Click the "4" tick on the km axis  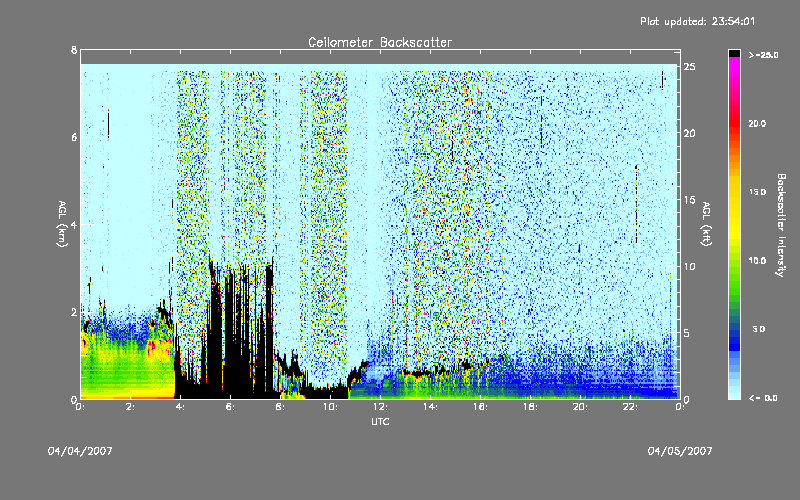[74, 224]
